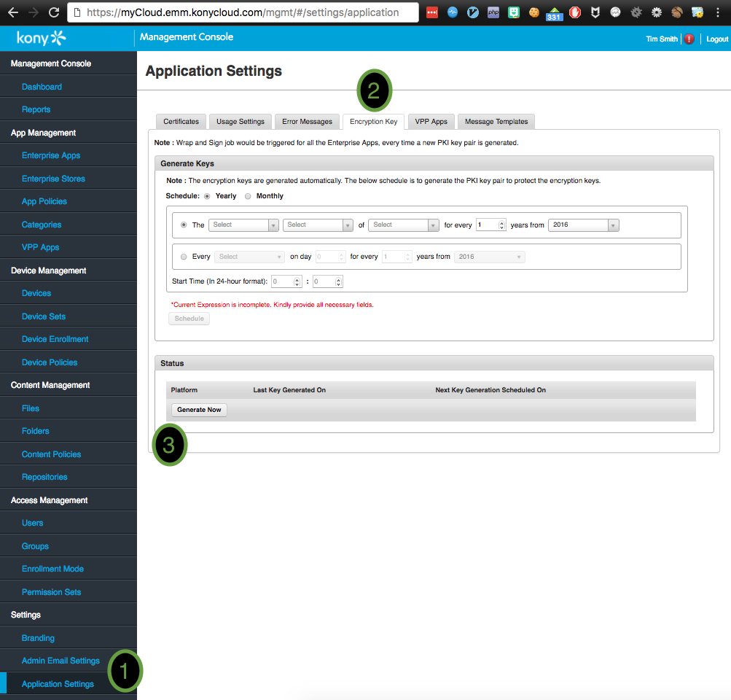Click the round gray arrows extension icon
731x700 pixels.
click(x=615, y=12)
